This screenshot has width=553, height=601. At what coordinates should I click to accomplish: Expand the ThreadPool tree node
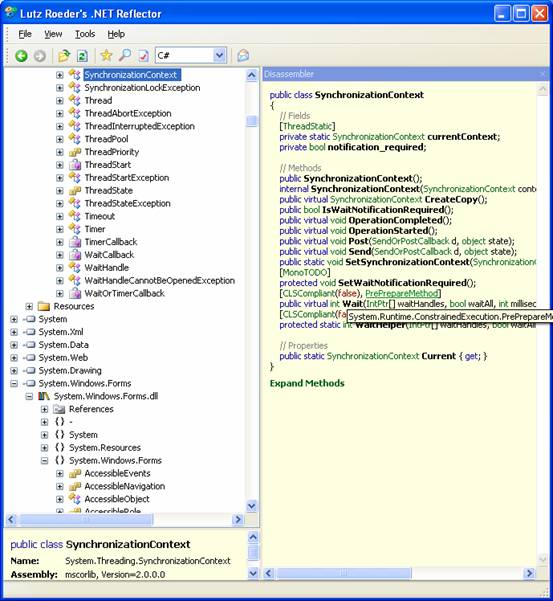pos(59,139)
